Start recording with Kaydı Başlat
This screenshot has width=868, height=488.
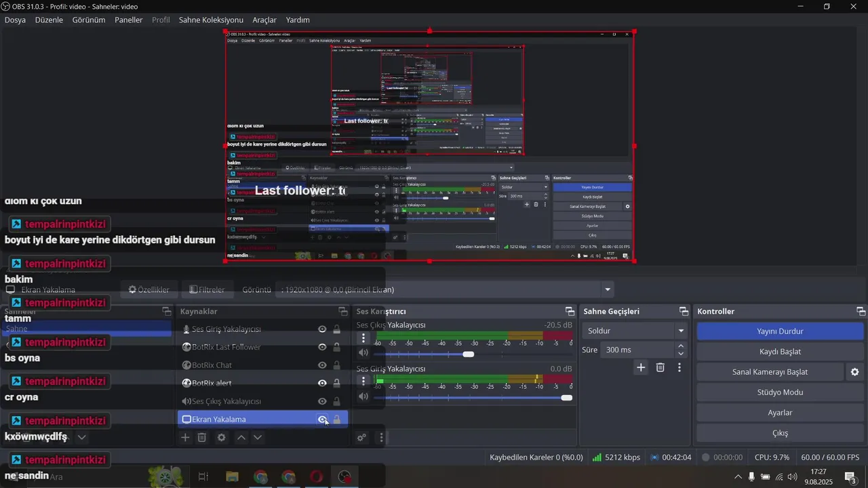pos(780,352)
